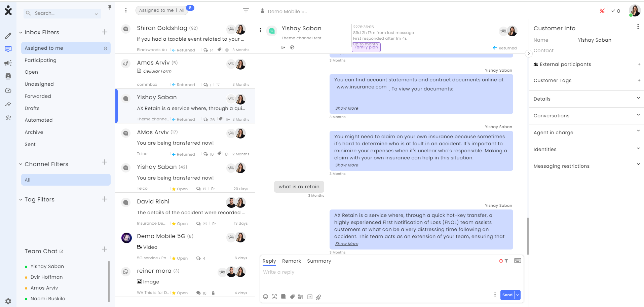Switch to the Remark tab
Screen dimensions: 644x307
coord(291,261)
